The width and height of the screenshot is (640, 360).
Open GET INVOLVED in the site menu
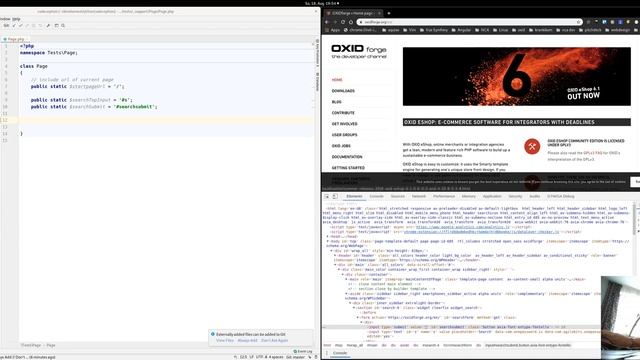click(344, 124)
